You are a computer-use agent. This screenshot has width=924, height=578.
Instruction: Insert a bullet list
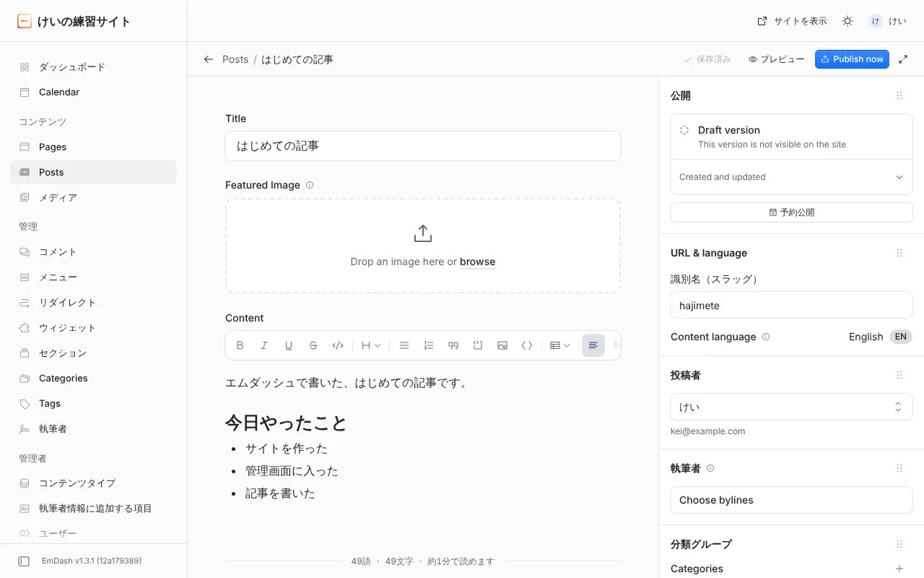[404, 345]
